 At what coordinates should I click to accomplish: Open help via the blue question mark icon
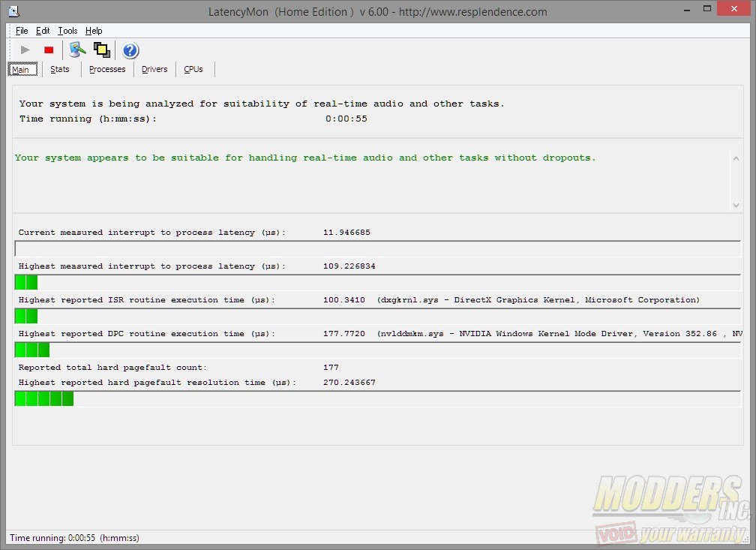tap(130, 50)
